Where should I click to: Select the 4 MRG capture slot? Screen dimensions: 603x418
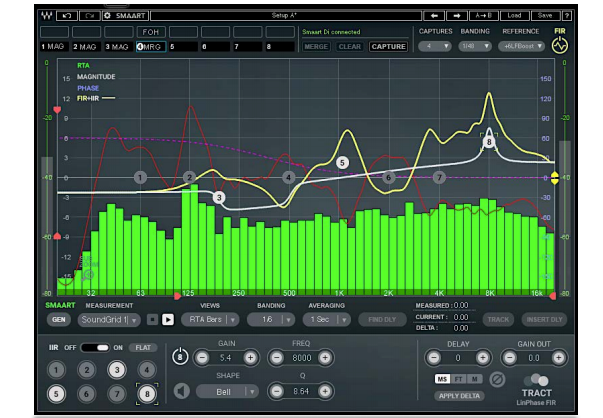tap(151, 47)
